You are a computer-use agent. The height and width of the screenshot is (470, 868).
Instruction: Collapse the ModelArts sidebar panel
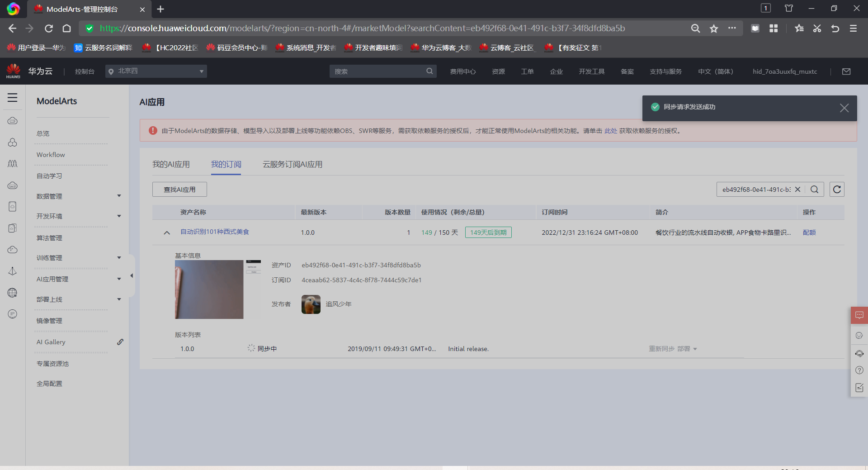click(132, 275)
